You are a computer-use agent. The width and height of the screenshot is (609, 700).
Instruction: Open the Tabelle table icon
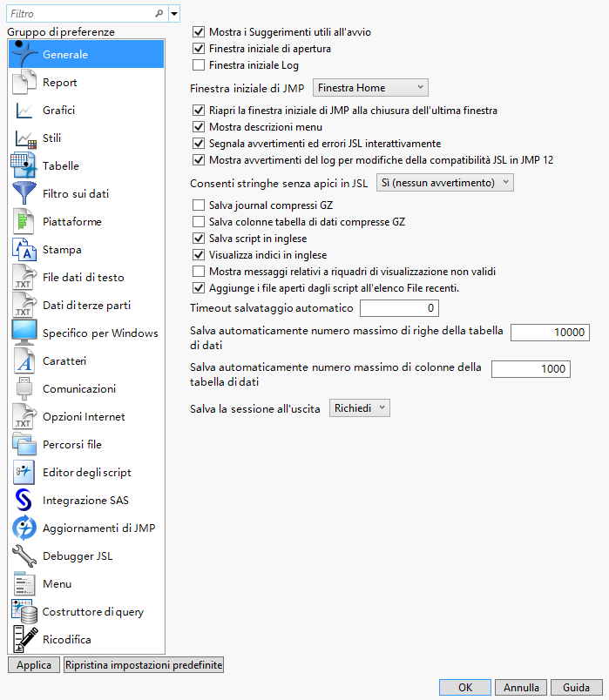24,165
